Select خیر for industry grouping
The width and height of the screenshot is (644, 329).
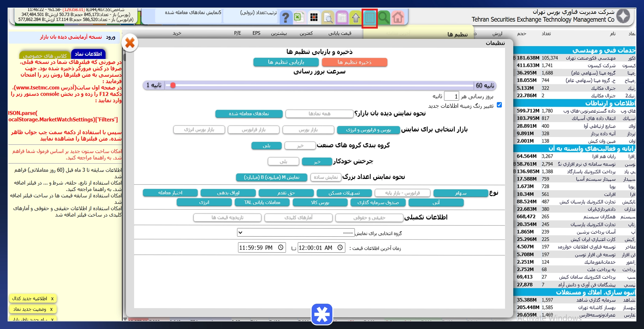coord(300,146)
